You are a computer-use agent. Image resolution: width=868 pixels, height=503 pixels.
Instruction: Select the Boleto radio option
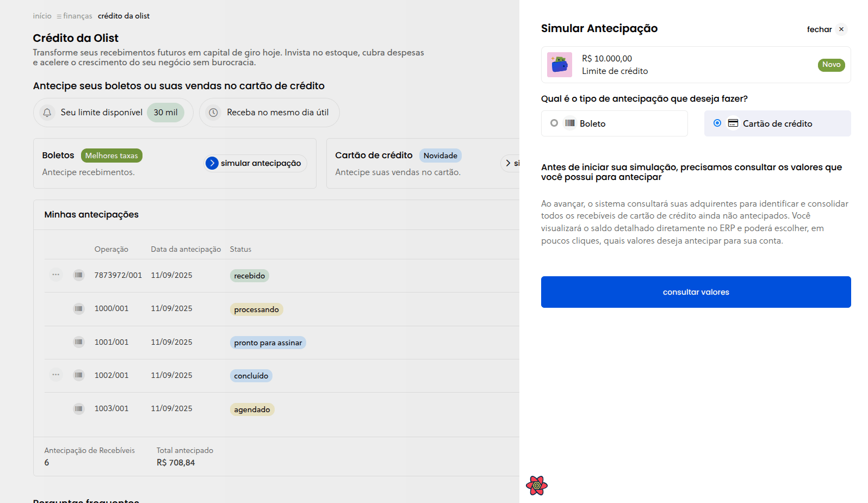click(554, 123)
